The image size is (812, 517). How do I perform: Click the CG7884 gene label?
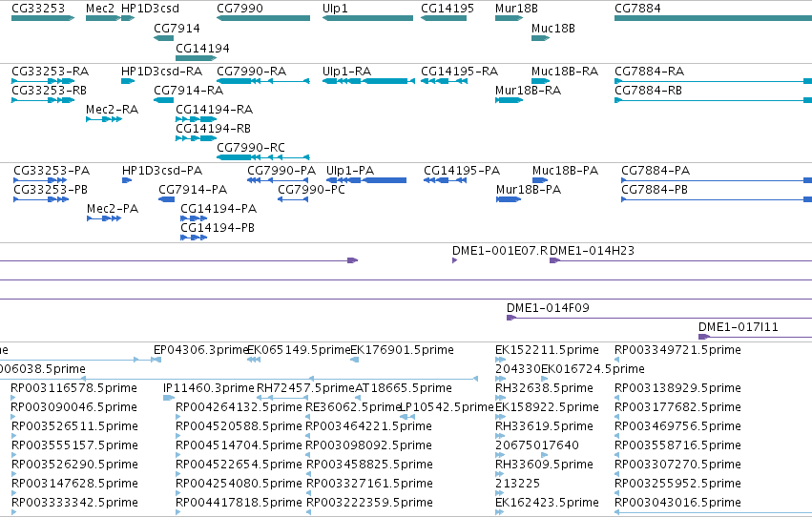pyautogui.click(x=637, y=9)
